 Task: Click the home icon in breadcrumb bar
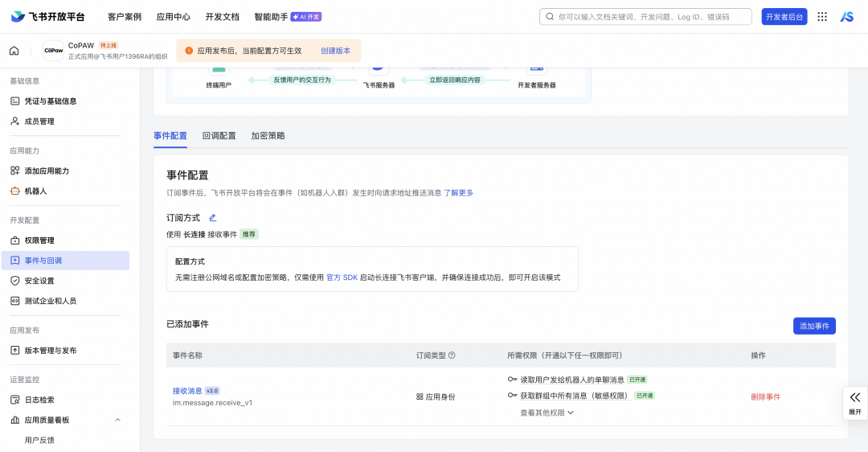point(14,51)
